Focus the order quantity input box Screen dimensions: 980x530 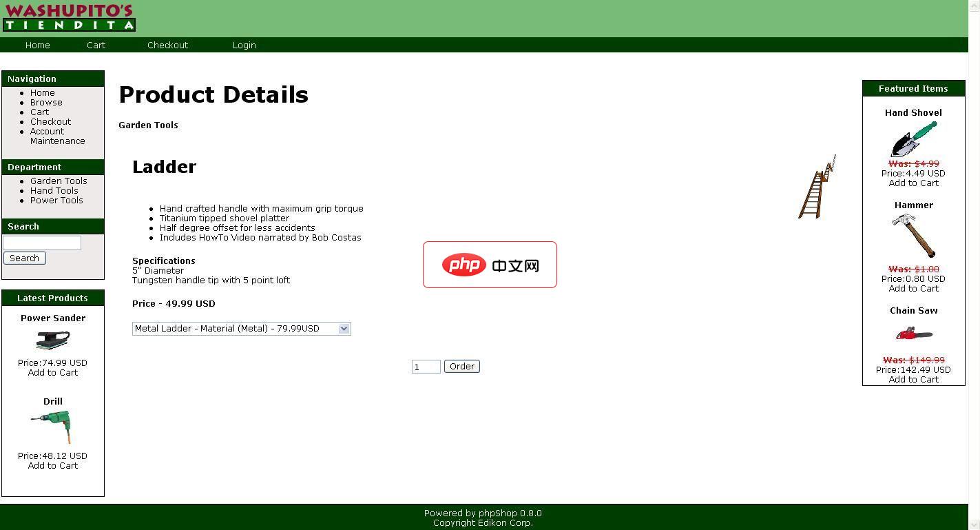click(426, 367)
